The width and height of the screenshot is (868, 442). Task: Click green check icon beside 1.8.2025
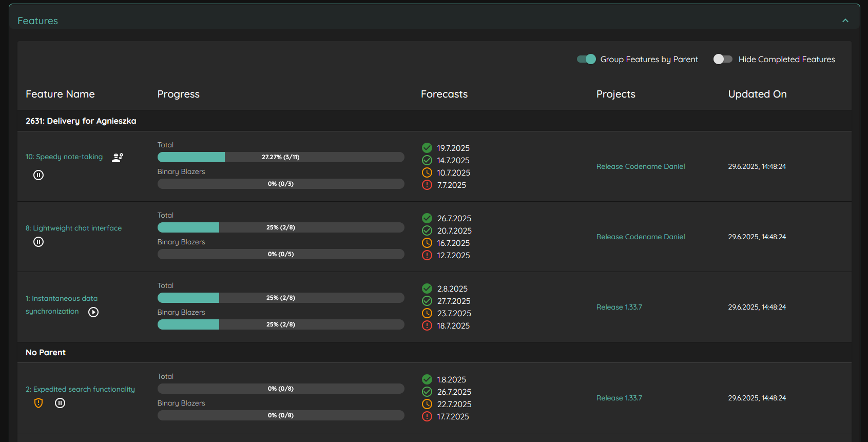(x=427, y=379)
